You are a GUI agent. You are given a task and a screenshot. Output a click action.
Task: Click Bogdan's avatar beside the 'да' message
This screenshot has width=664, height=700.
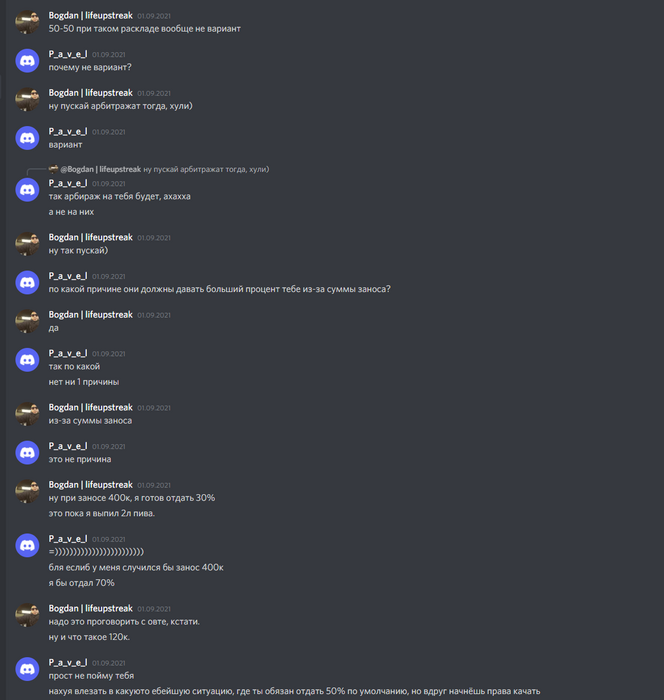tap(27, 321)
